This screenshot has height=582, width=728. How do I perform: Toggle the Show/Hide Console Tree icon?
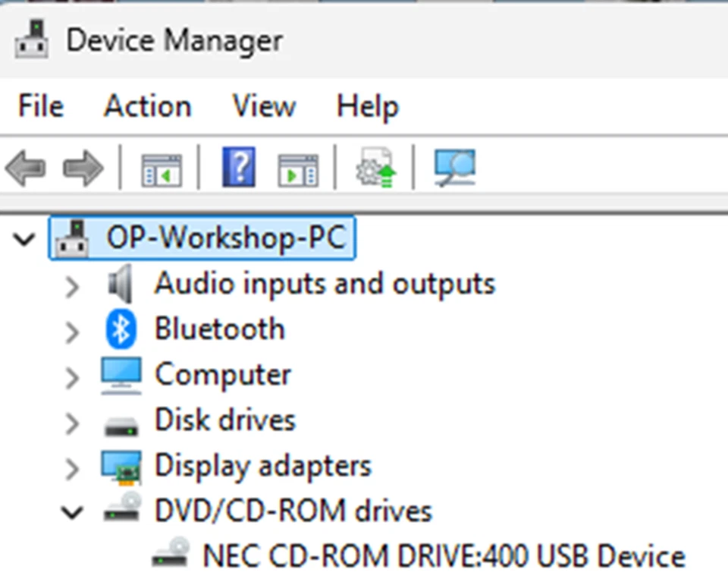click(160, 167)
